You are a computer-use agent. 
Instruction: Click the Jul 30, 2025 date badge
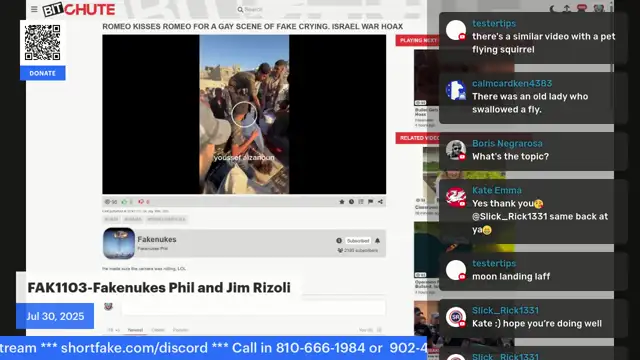[55, 316]
